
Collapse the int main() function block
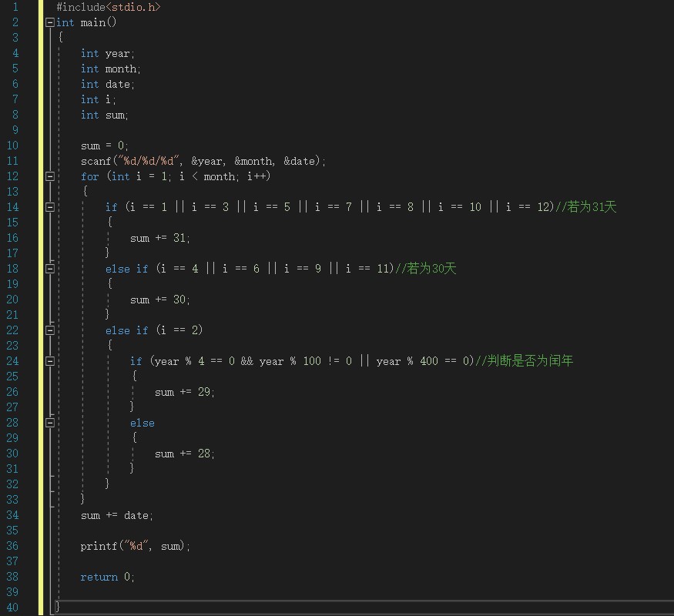pyautogui.click(x=50, y=22)
